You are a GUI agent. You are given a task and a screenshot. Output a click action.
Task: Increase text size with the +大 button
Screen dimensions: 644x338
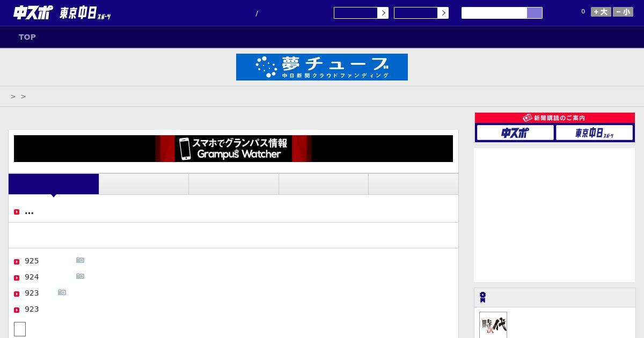click(x=601, y=12)
